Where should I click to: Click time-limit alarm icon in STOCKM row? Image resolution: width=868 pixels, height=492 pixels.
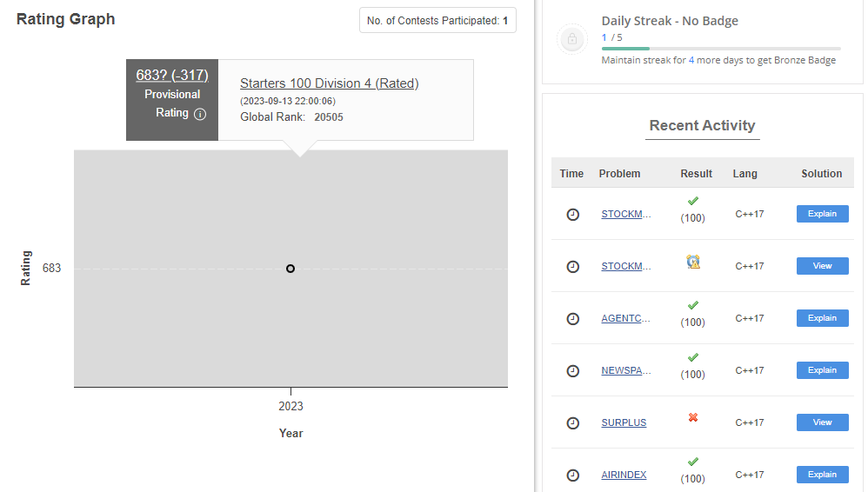click(x=693, y=262)
